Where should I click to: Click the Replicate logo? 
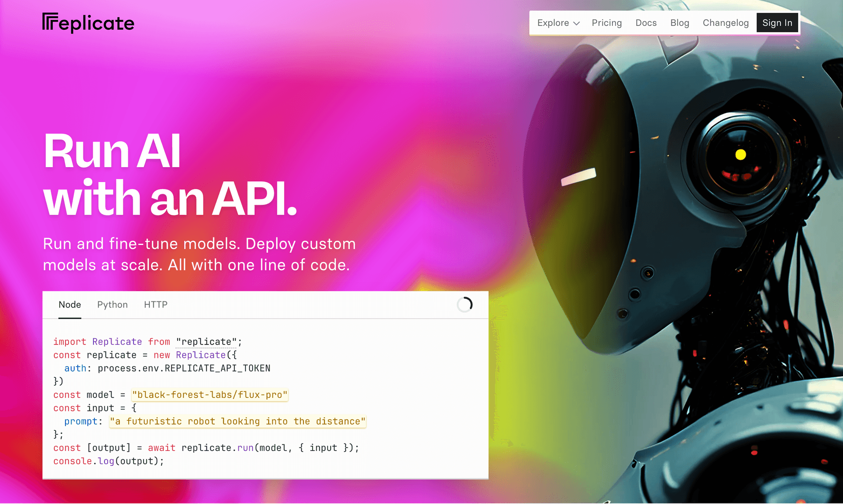point(88,23)
